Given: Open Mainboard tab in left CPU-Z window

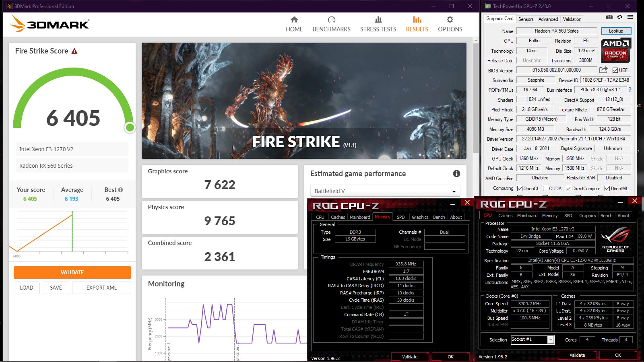Looking at the screenshot, I should tap(360, 217).
